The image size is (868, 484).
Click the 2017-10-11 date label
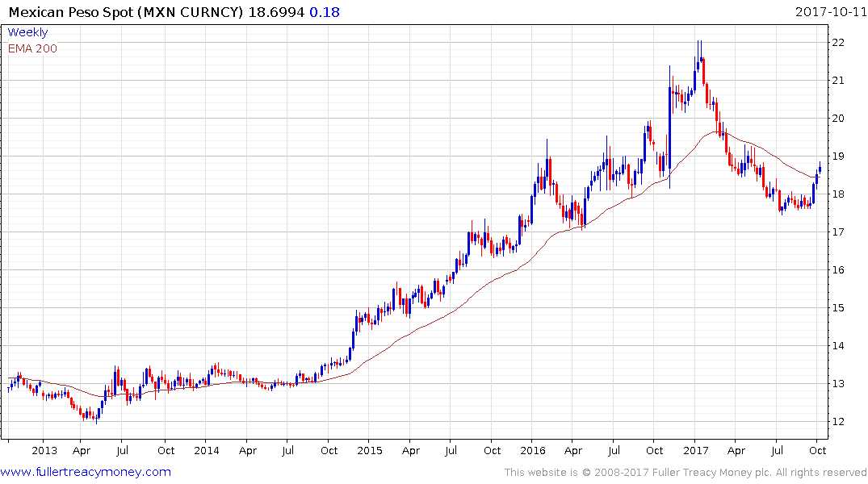(x=831, y=12)
